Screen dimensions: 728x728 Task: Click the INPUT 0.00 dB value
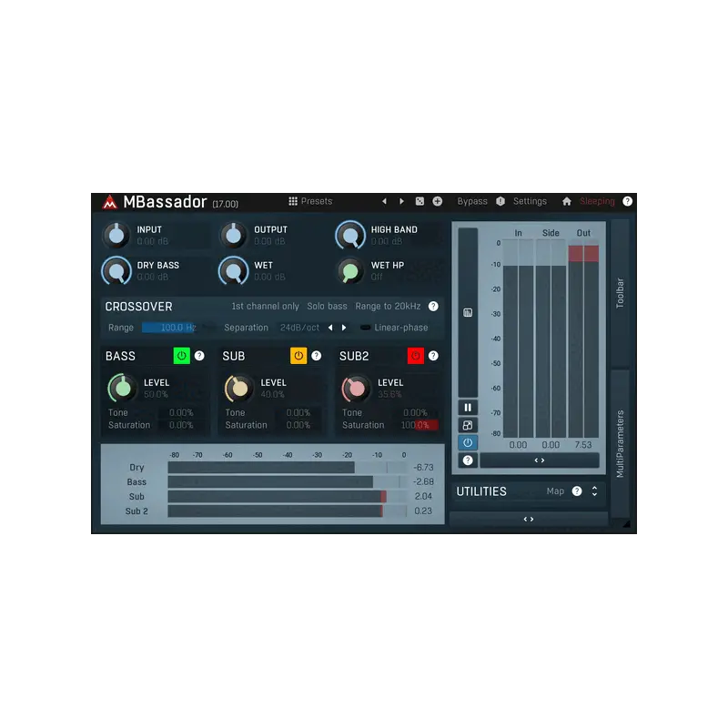point(153,241)
